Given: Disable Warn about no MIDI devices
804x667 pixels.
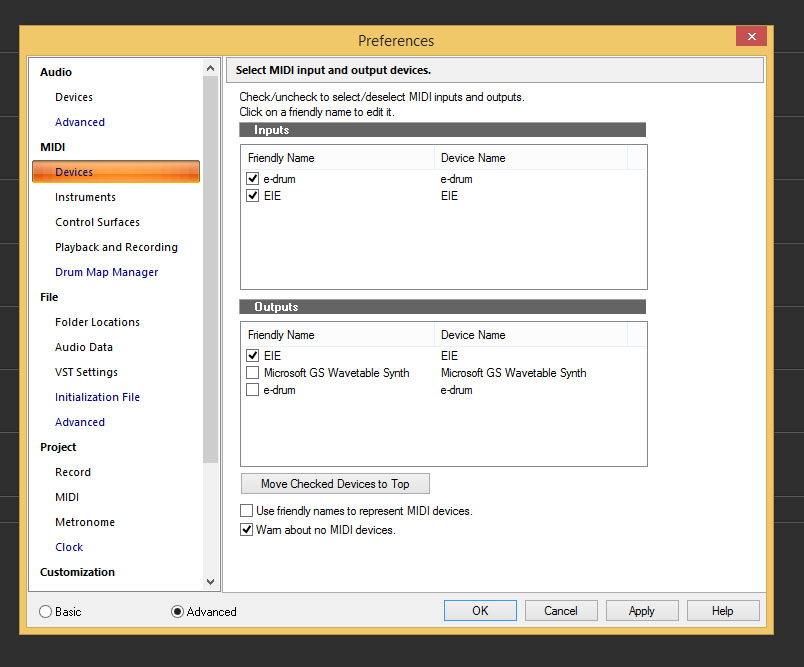Looking at the screenshot, I should point(247,530).
